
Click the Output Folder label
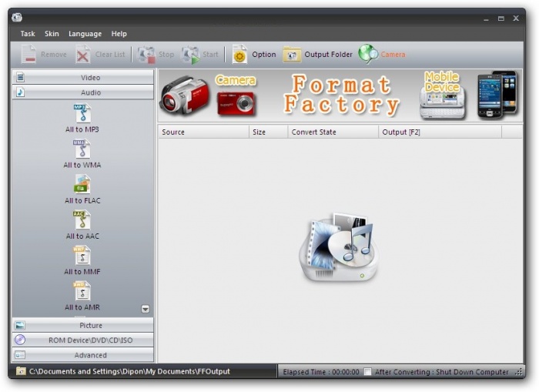coord(328,55)
